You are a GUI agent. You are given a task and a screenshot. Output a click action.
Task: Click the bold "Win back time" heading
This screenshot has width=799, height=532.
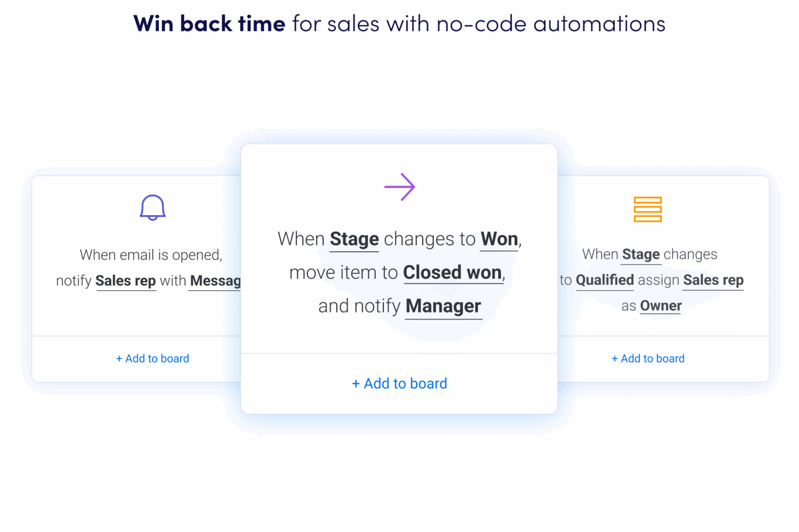(x=209, y=24)
